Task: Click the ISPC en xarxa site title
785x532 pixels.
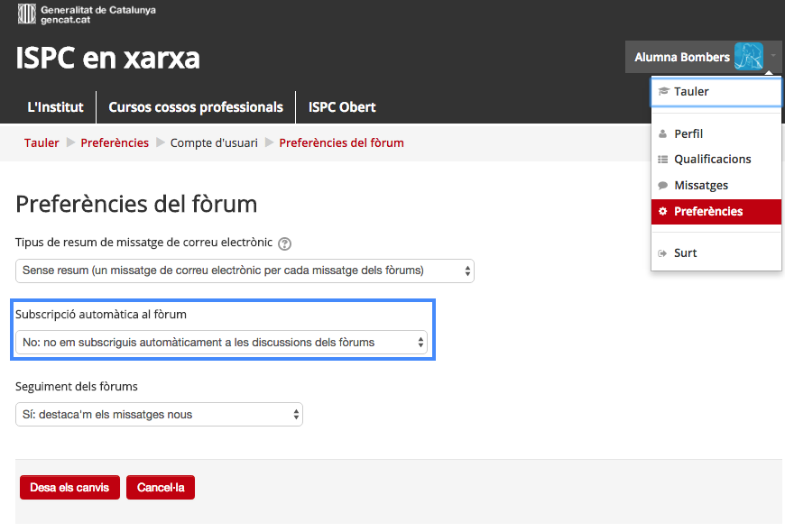Action: tap(108, 58)
